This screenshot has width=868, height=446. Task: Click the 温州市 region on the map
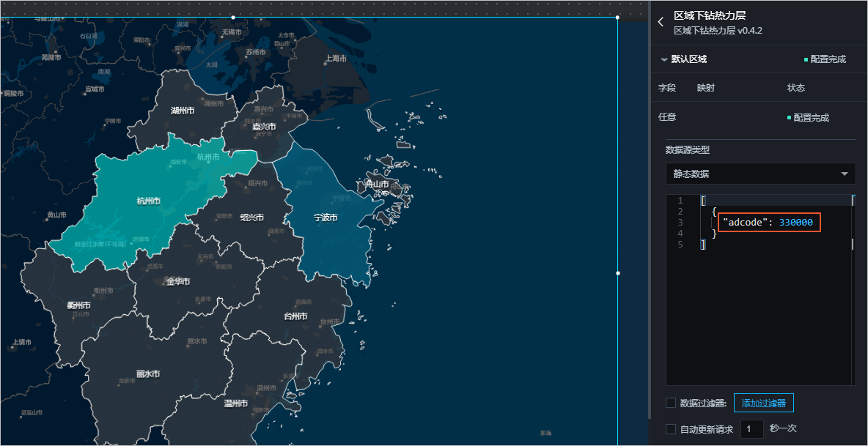pyautogui.click(x=235, y=403)
